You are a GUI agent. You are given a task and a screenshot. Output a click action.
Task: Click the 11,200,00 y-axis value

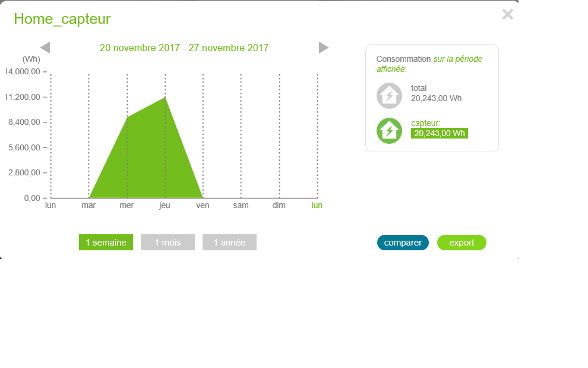point(23,97)
